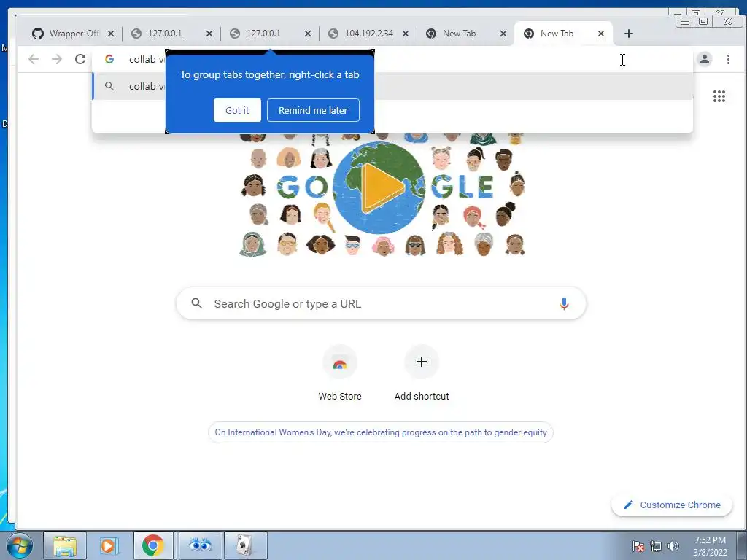
Task: Click the Search Google or type a URL box
Action: tap(381, 303)
